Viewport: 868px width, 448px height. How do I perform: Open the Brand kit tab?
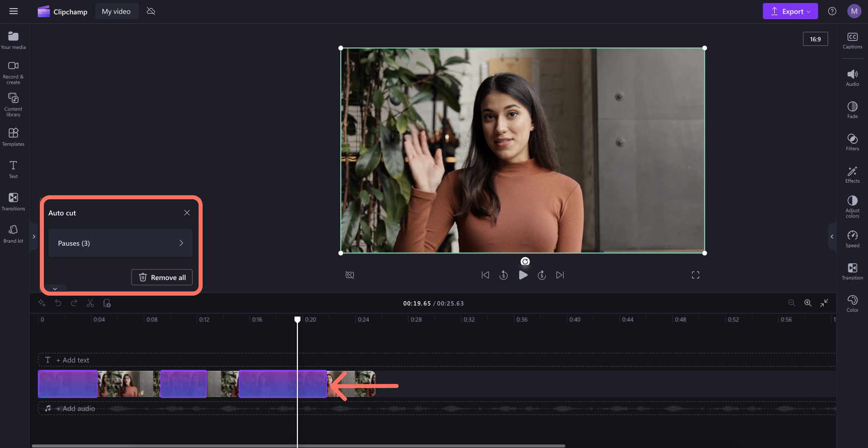tap(14, 234)
